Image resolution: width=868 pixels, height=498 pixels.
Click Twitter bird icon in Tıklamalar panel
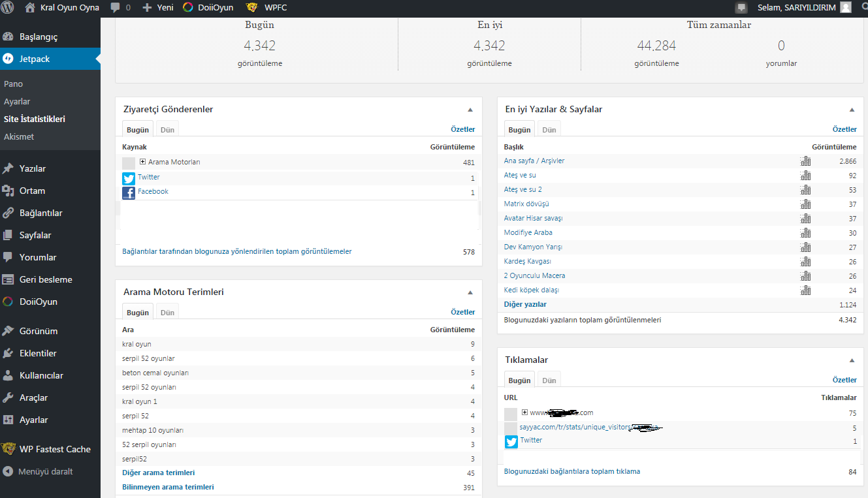point(511,442)
